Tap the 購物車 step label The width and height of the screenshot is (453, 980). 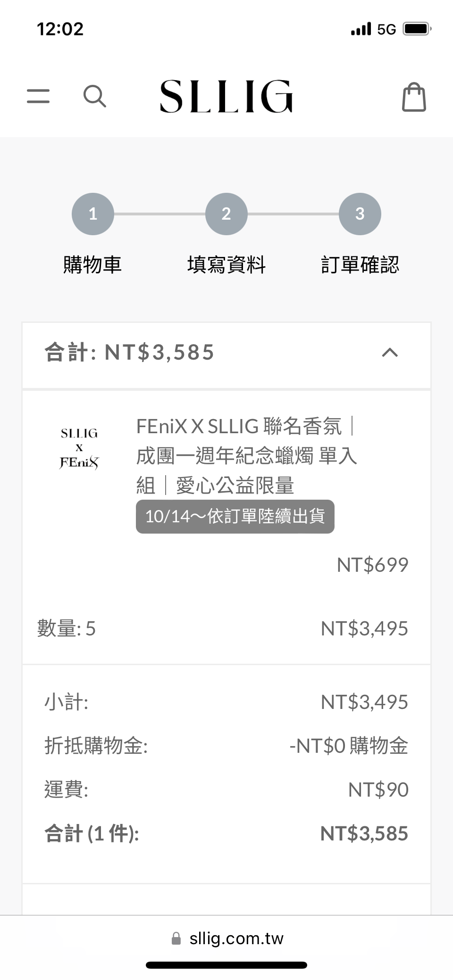(x=93, y=264)
